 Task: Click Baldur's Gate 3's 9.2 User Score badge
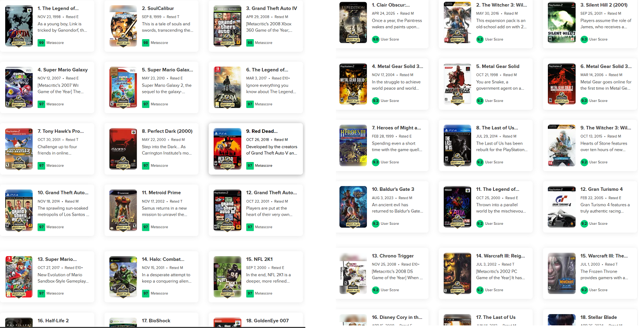376,223
